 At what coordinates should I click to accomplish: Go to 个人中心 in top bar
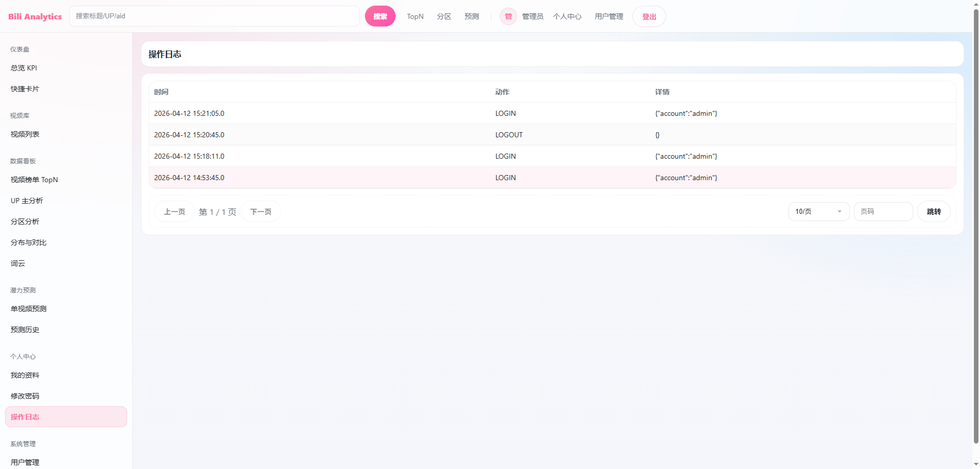click(x=567, y=16)
